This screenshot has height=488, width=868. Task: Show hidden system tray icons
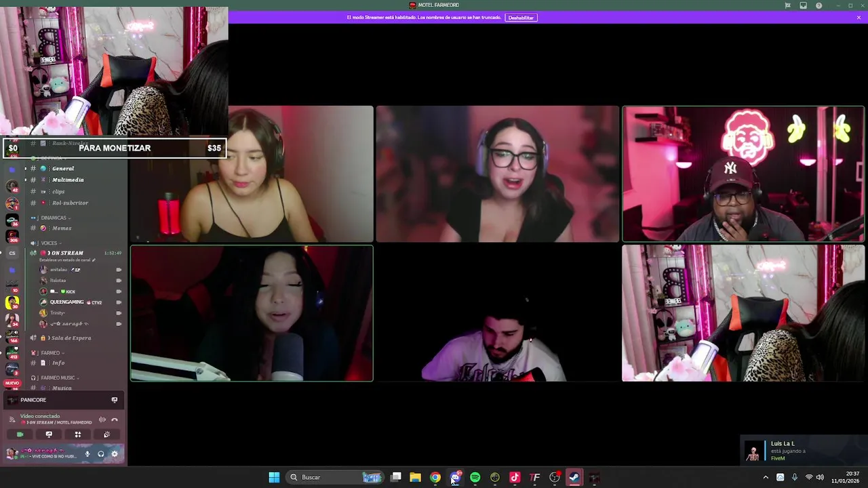tap(766, 477)
